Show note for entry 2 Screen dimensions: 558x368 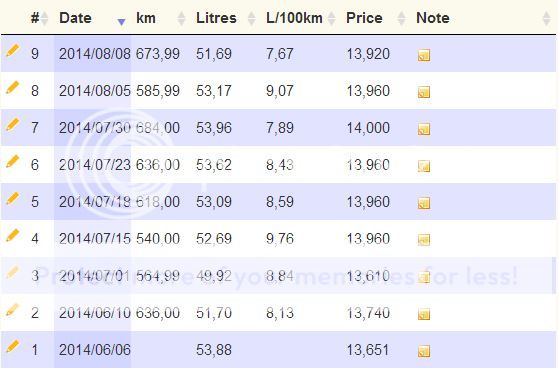click(424, 314)
